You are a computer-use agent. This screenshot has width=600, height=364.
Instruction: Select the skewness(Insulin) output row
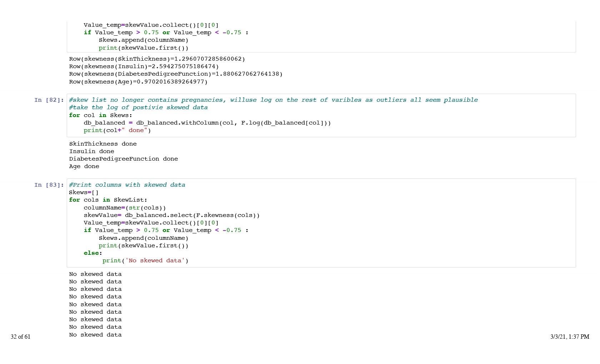point(144,66)
